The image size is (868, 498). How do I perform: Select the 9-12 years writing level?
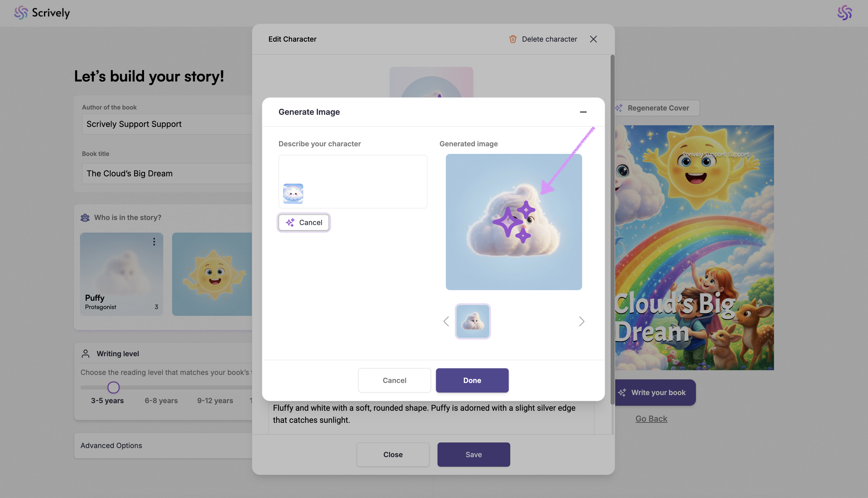tap(215, 401)
